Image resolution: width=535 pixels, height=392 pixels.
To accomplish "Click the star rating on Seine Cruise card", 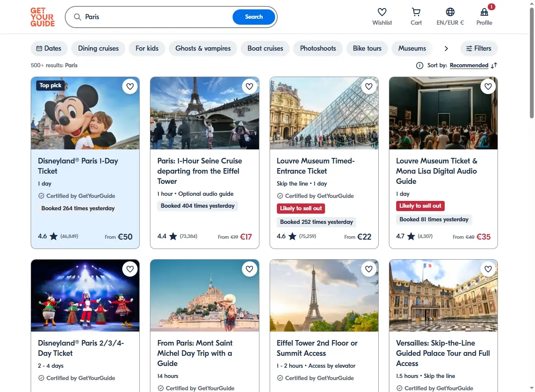I will tap(173, 236).
